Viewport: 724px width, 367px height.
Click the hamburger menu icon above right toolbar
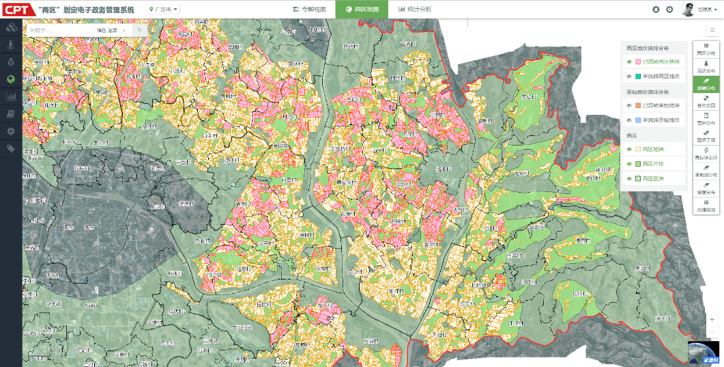[712, 30]
